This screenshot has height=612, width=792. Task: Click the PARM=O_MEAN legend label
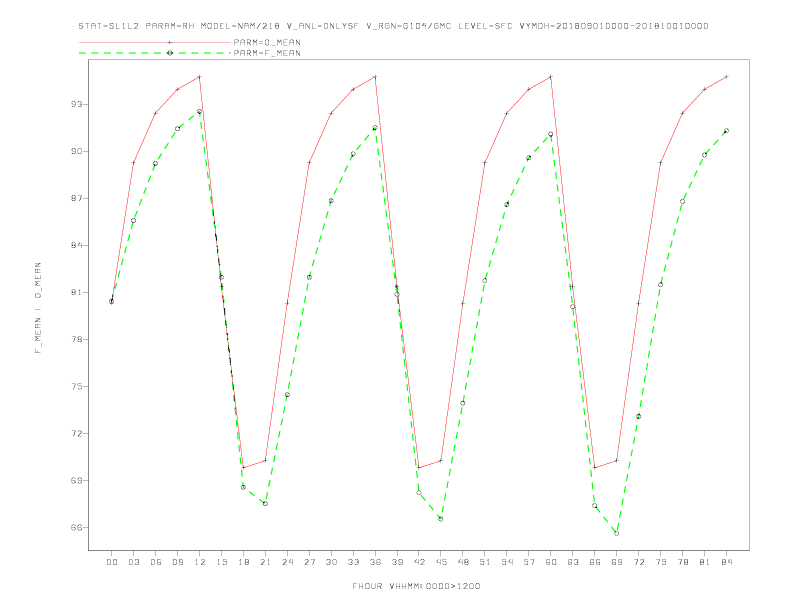[x=267, y=42]
